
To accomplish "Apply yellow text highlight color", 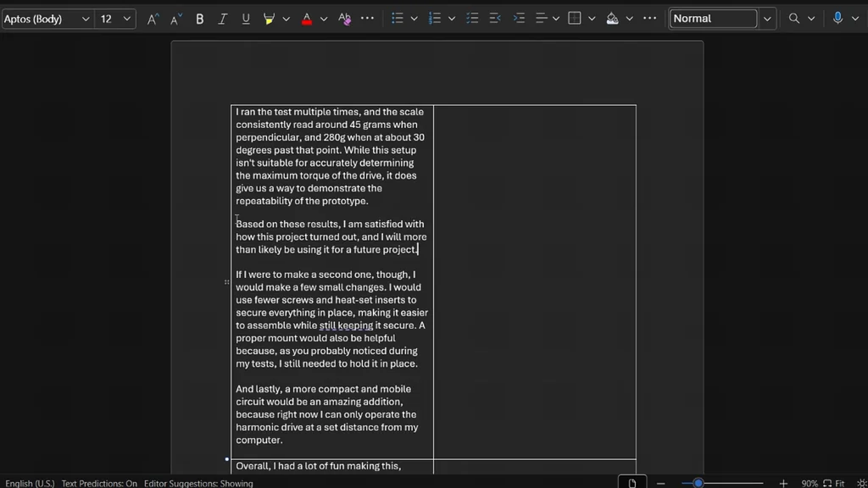I will 269,19.
